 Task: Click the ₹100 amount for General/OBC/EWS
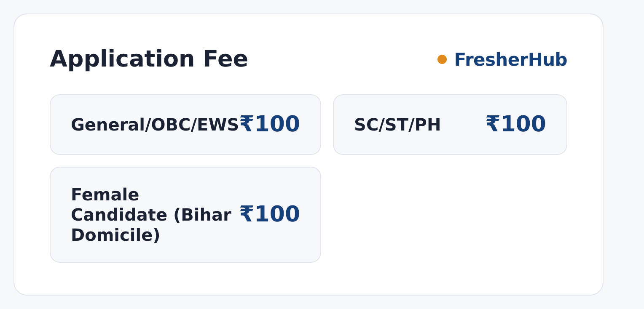pos(269,125)
